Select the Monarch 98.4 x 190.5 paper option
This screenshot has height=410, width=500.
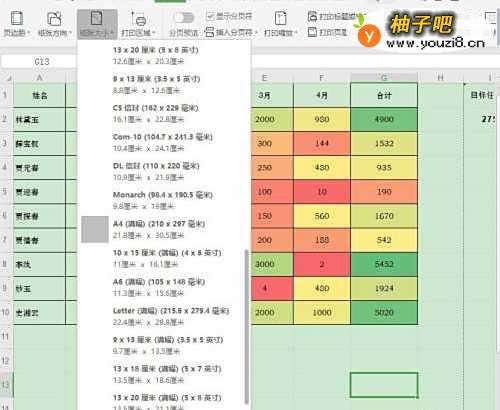pyautogui.click(x=164, y=200)
